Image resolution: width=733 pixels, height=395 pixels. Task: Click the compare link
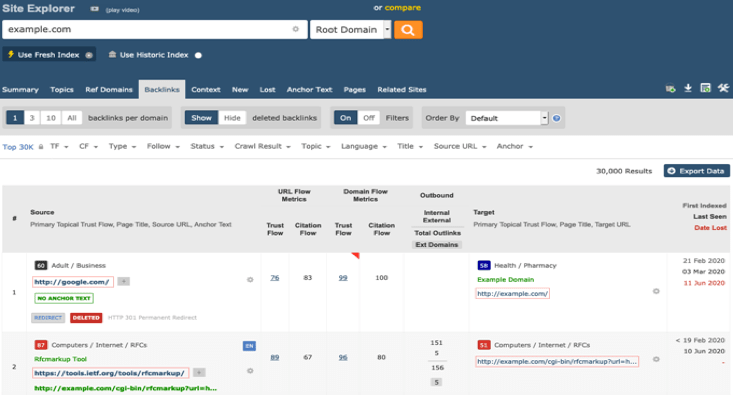pos(402,7)
